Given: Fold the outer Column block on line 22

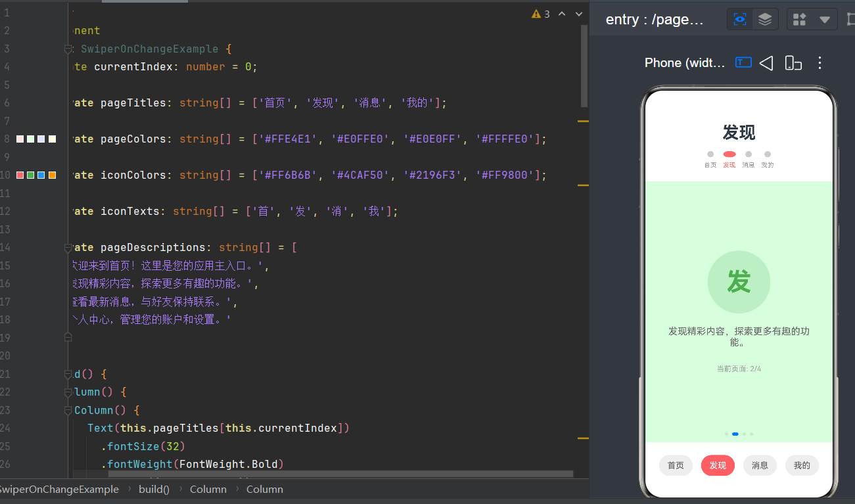Looking at the screenshot, I should 68,392.
